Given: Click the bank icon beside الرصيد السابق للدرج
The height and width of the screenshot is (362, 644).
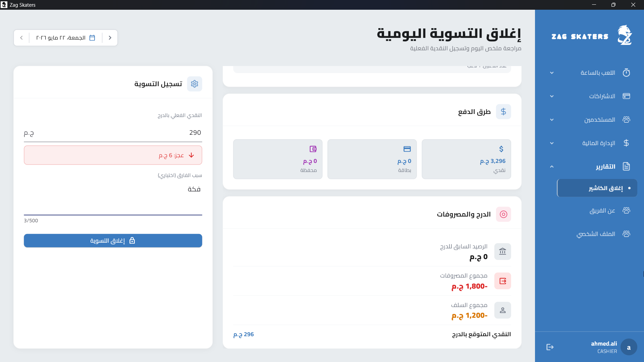Looking at the screenshot, I should [502, 251].
